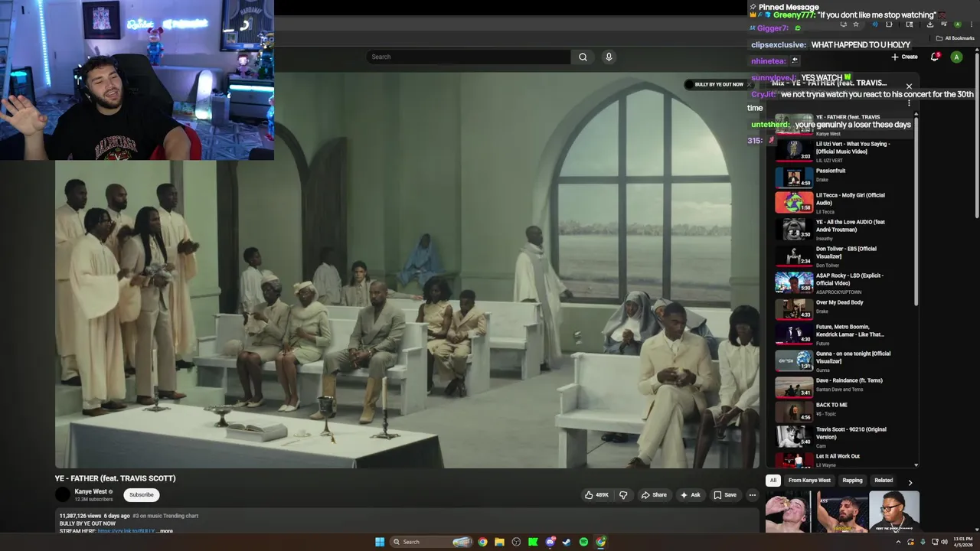980x551 pixels.
Task: Start voice search with the microphone icon
Action: [609, 57]
